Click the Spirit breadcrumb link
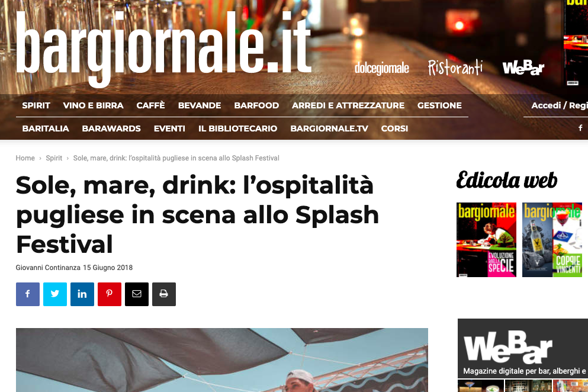588x392 pixels. [54, 158]
